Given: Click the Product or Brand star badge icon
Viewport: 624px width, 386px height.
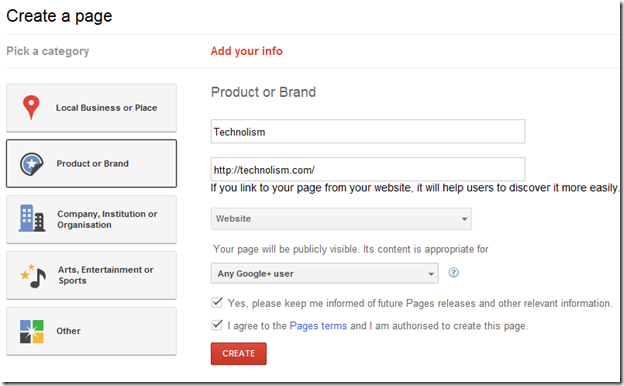Looking at the screenshot, I should (x=31, y=164).
